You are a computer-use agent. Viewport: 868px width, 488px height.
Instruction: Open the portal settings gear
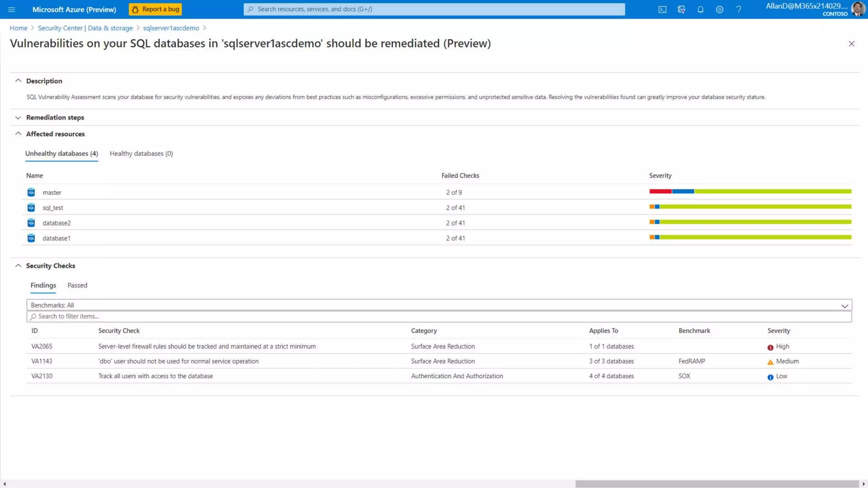[719, 9]
